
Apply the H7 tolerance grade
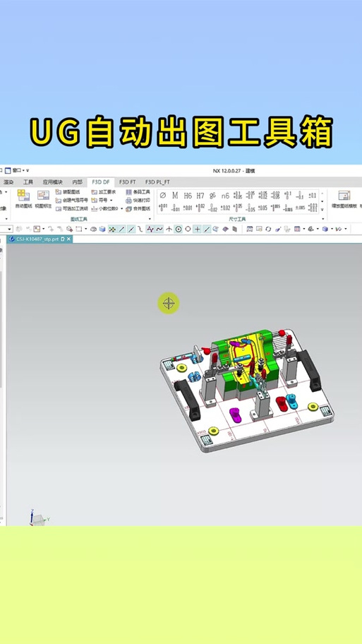point(200,196)
